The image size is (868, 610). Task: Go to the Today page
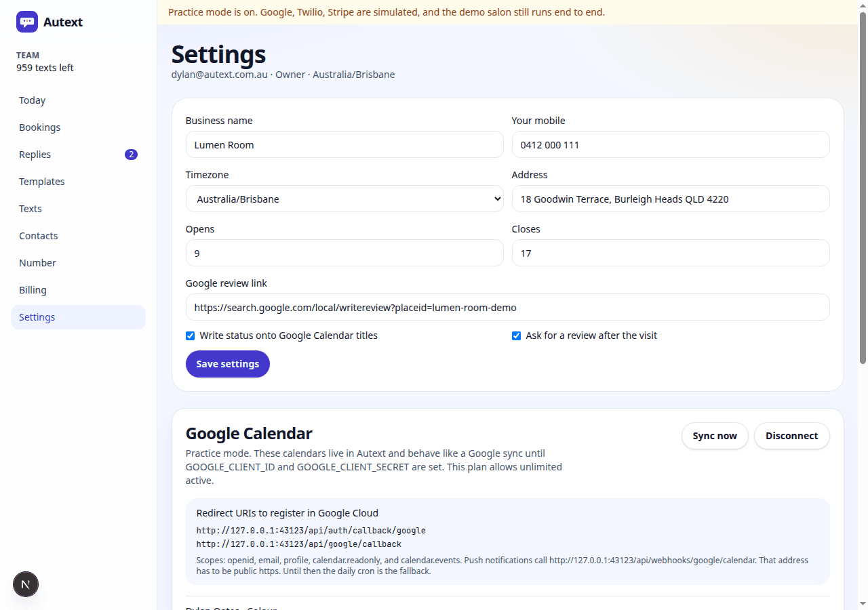pyautogui.click(x=78, y=100)
